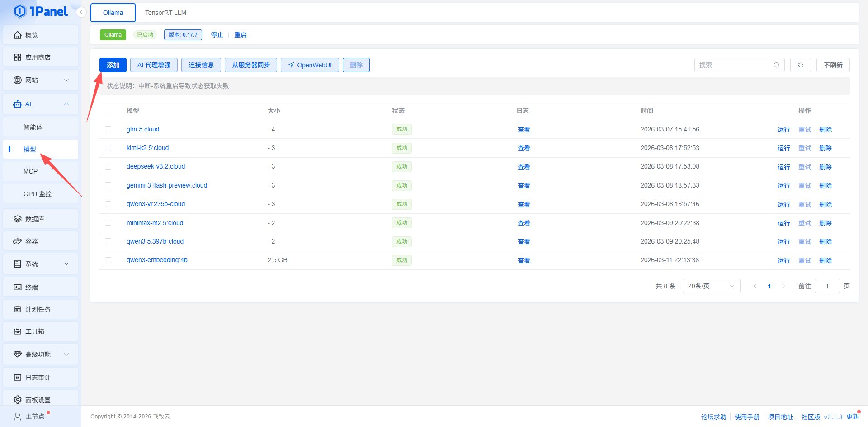
Task: Click the 版本: 0.17.7 tag
Action: pyautogui.click(x=183, y=35)
